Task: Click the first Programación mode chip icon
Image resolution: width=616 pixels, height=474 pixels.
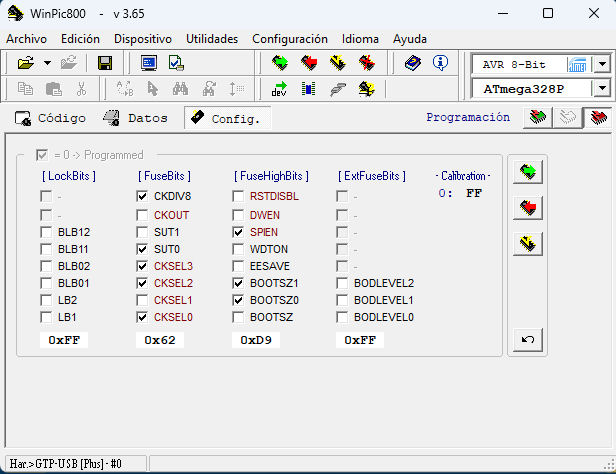Action: pos(538,117)
